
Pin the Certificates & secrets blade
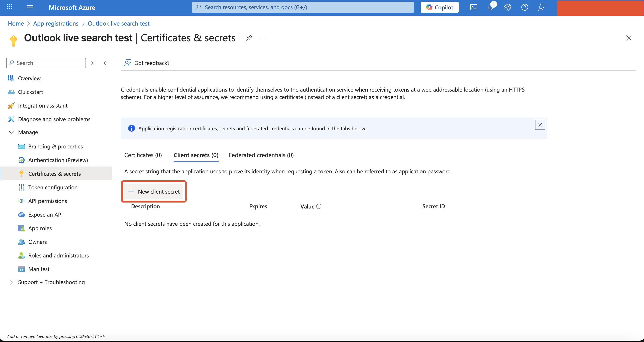249,38
